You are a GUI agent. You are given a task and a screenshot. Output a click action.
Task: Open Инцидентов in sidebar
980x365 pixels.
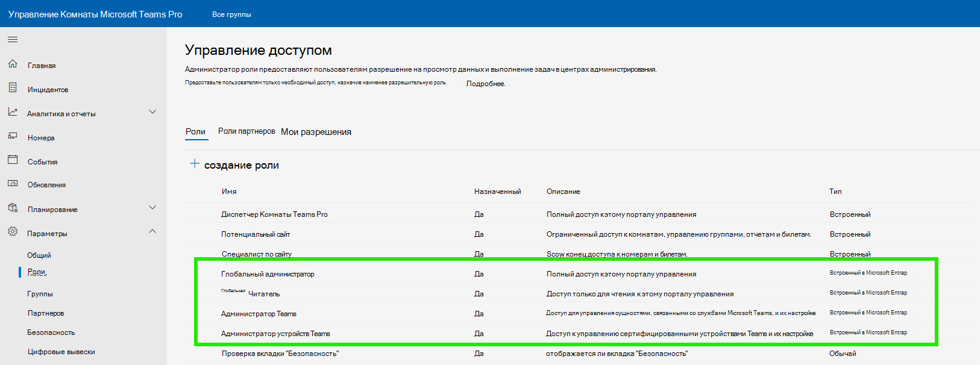(48, 90)
